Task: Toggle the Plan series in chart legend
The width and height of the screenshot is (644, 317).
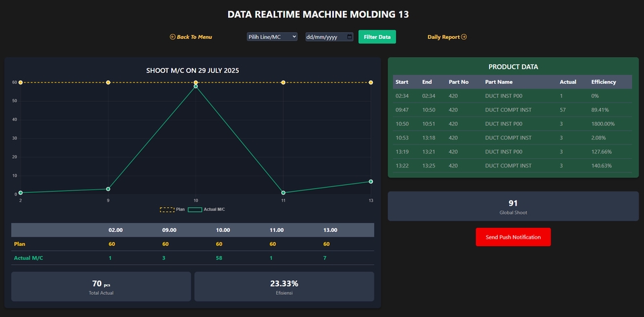Action: pyautogui.click(x=172, y=209)
